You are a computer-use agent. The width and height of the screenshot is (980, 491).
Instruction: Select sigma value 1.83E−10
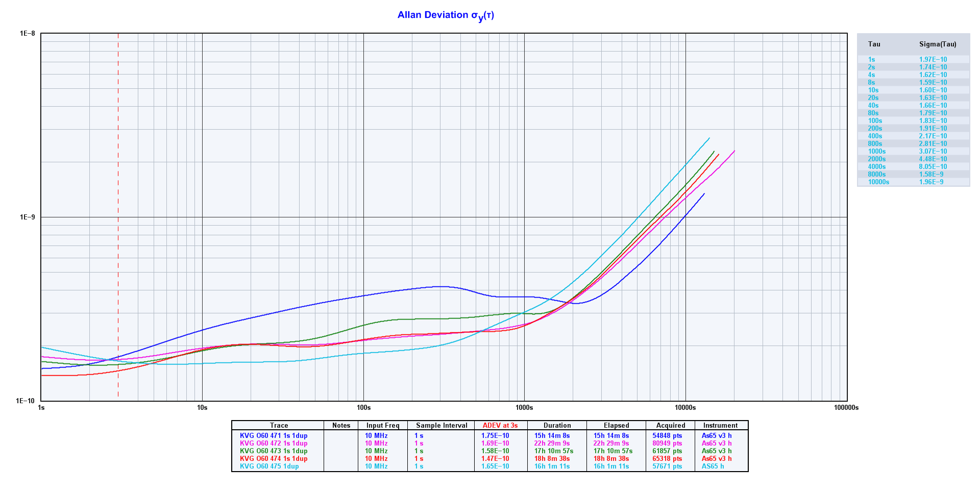point(933,121)
